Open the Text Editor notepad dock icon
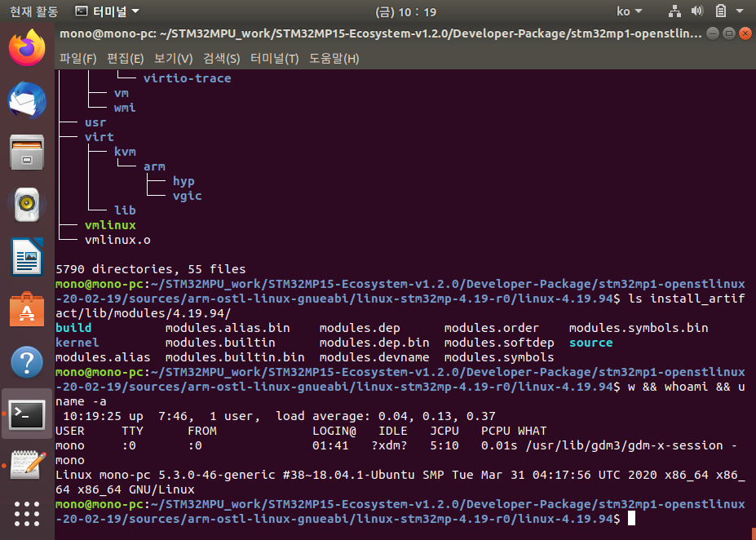Image resolution: width=756 pixels, height=540 pixels. tap(27, 466)
